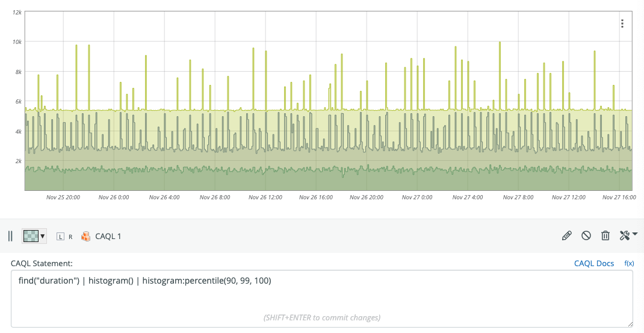The image size is (644, 333).
Task: Click the Nov 26 4:00 axis label
Action: pyautogui.click(x=164, y=198)
